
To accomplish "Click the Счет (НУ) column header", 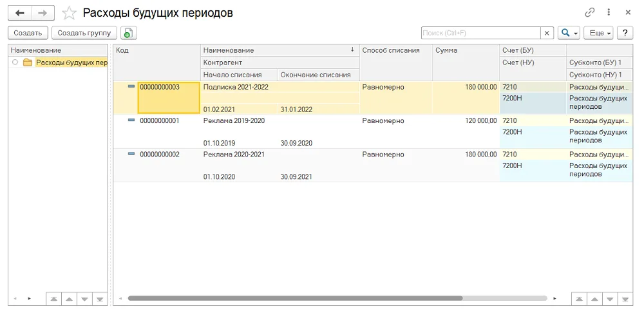I will click(533, 62).
